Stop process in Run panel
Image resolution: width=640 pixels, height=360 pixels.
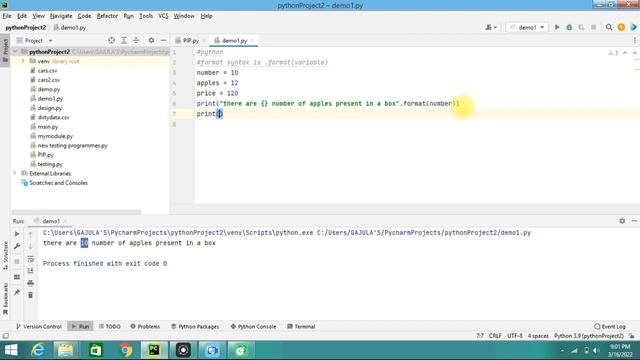(x=17, y=261)
